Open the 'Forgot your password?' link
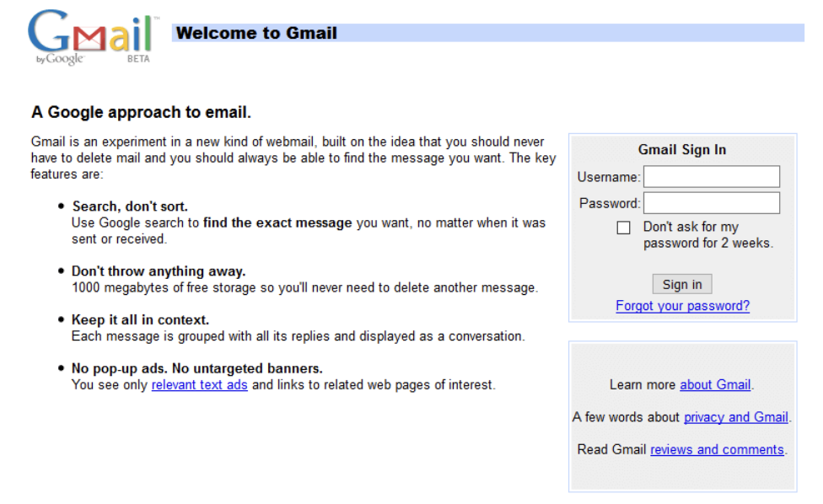 coord(682,306)
